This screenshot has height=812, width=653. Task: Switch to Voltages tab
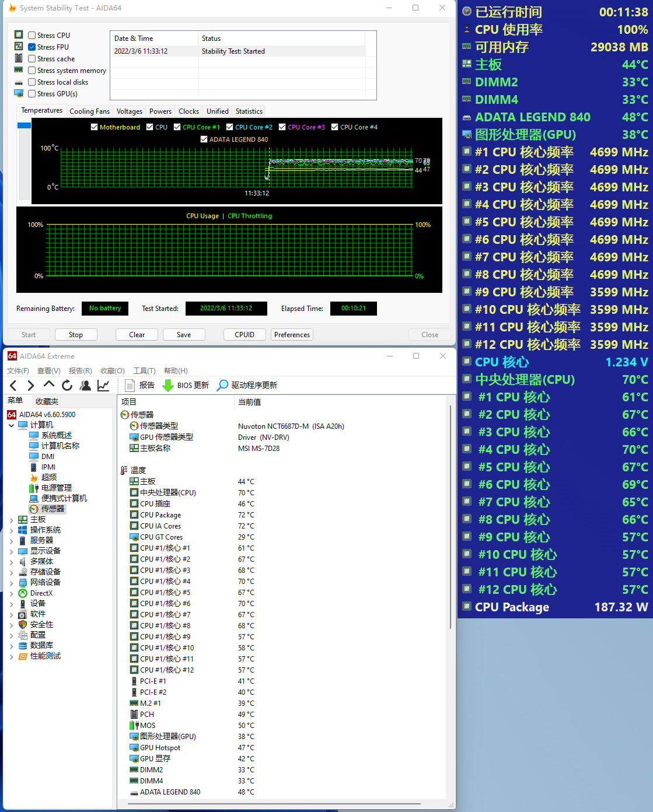click(130, 111)
